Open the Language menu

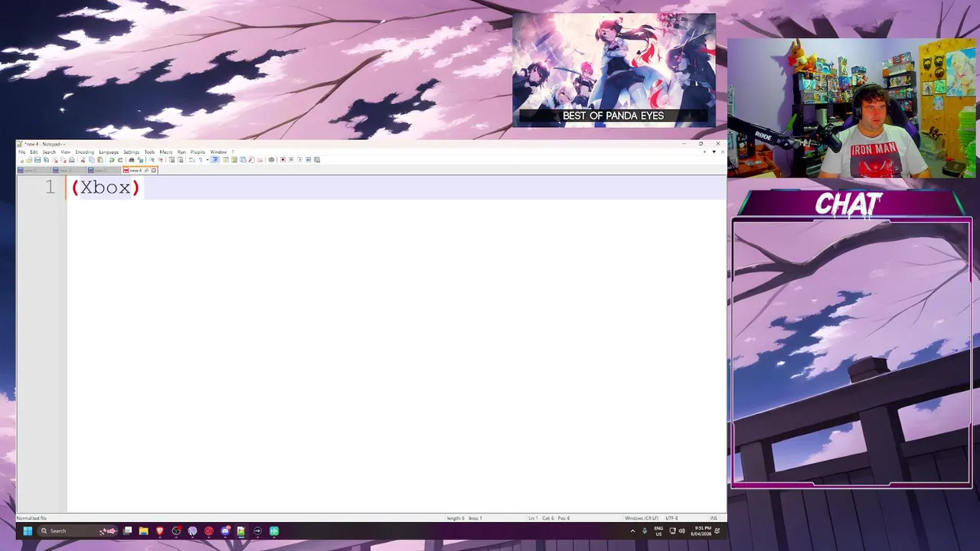pyautogui.click(x=109, y=152)
